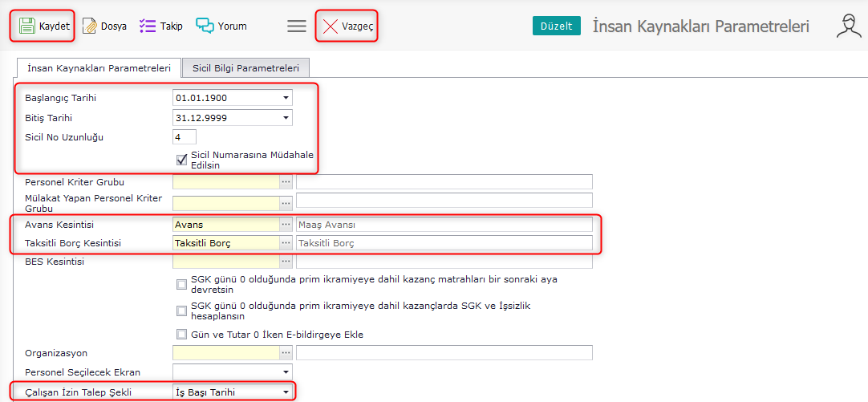The height and width of the screenshot is (402, 868).
Task: Toggle Sicil Numarasına Müdahale Edilsin checkbox
Action: 182,160
